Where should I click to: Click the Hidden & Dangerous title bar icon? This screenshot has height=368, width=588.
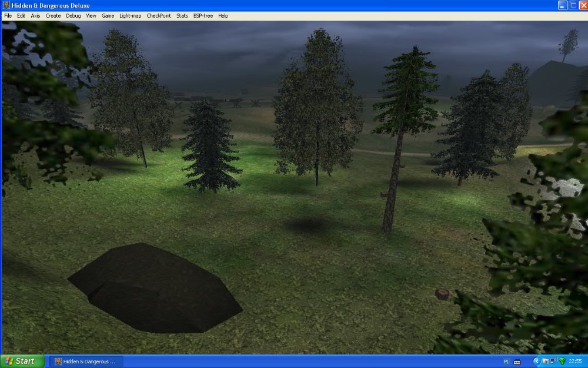tap(6, 5)
